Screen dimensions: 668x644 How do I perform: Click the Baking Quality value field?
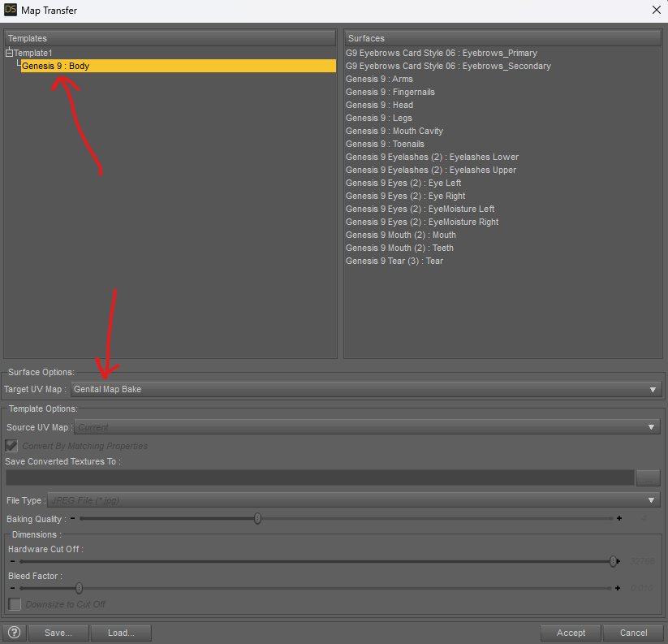coord(644,518)
